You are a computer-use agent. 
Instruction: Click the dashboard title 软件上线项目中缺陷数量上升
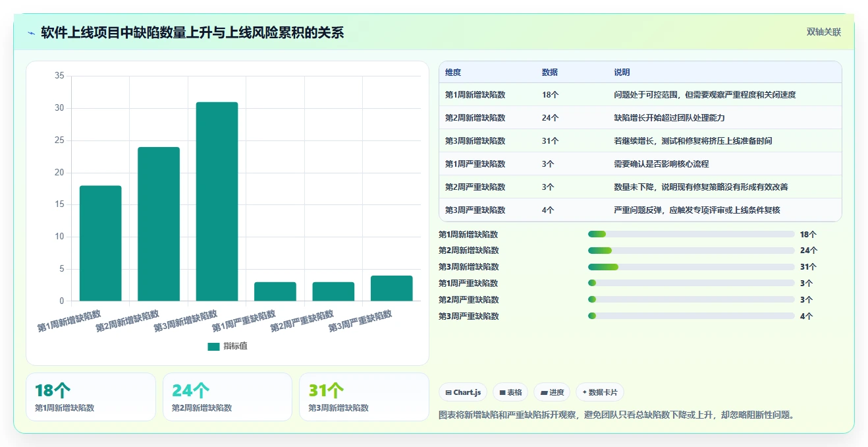click(192, 33)
